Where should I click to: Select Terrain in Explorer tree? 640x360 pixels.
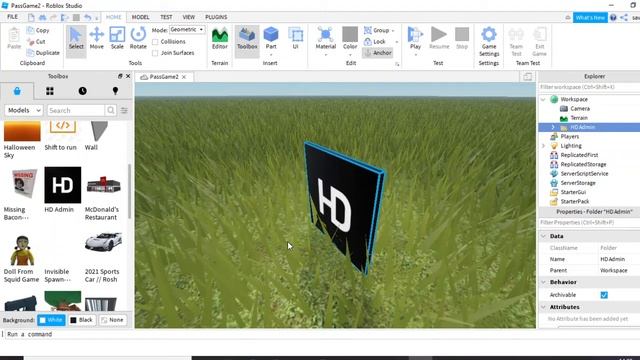click(x=579, y=118)
